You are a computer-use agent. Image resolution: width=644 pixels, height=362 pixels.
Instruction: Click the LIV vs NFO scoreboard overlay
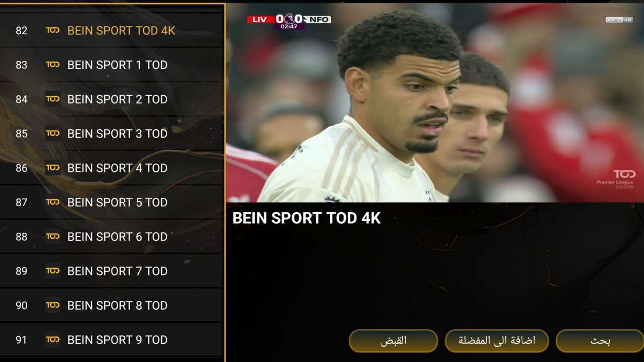pos(289,21)
